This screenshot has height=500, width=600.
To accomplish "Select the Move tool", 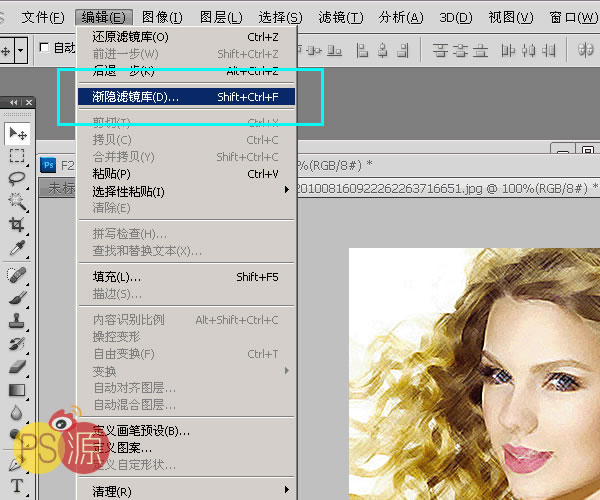I will (17, 133).
